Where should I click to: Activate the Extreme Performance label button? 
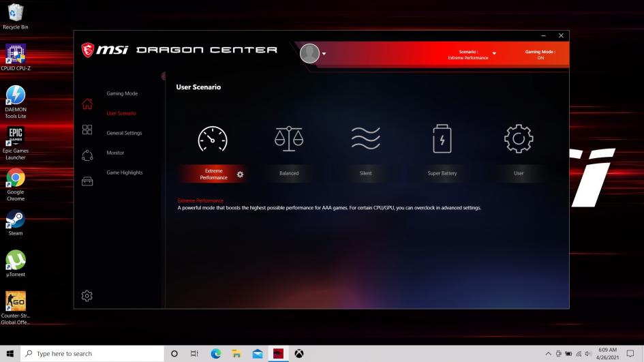[213, 175]
